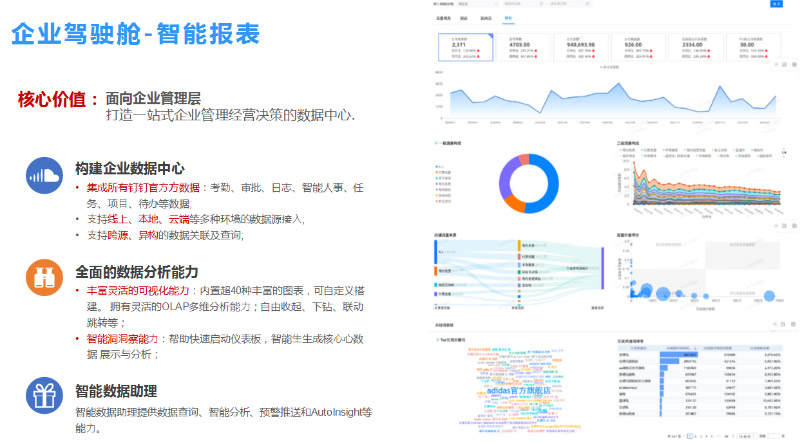
Task: Click the middle toolbar icon above the bubble scatter chart
Action: [x=784, y=225]
